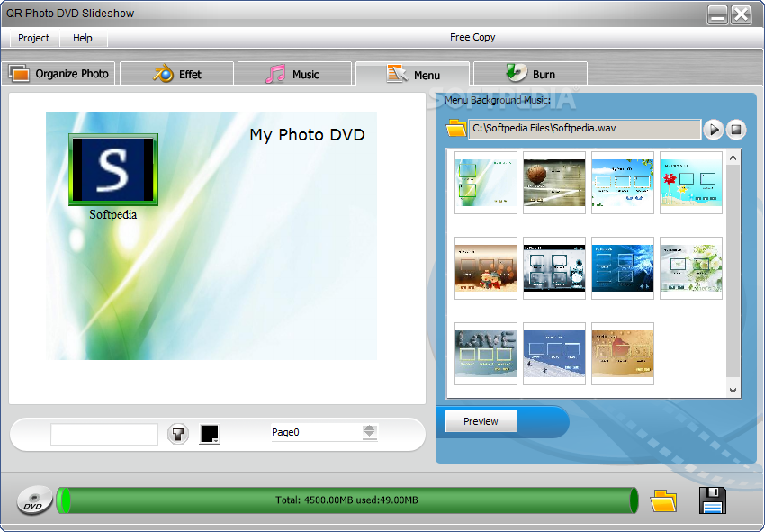Click the template list scroll up arrow
The width and height of the screenshot is (765, 532).
(733, 158)
